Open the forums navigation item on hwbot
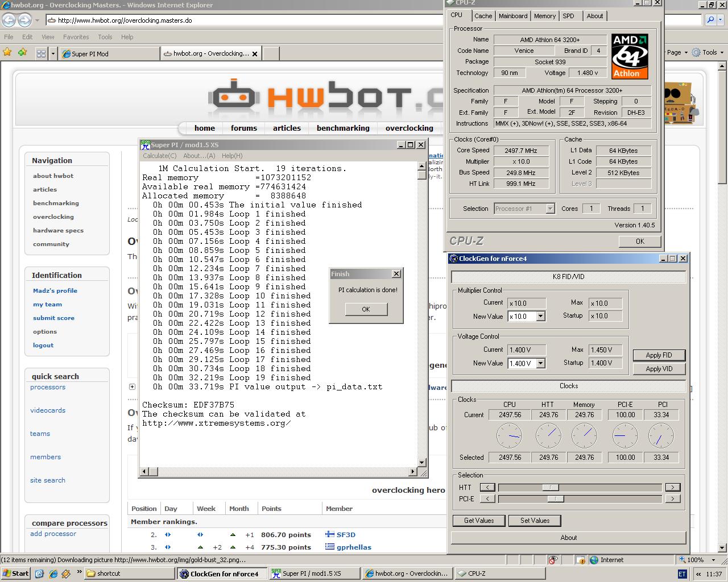Viewport: 728px width, 582px height. (x=244, y=128)
